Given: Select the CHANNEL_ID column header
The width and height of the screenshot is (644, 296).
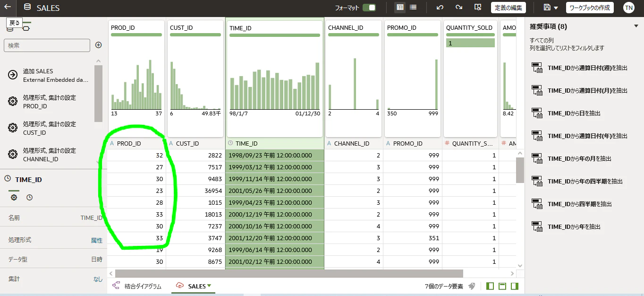Looking at the screenshot, I should pyautogui.click(x=354, y=143).
